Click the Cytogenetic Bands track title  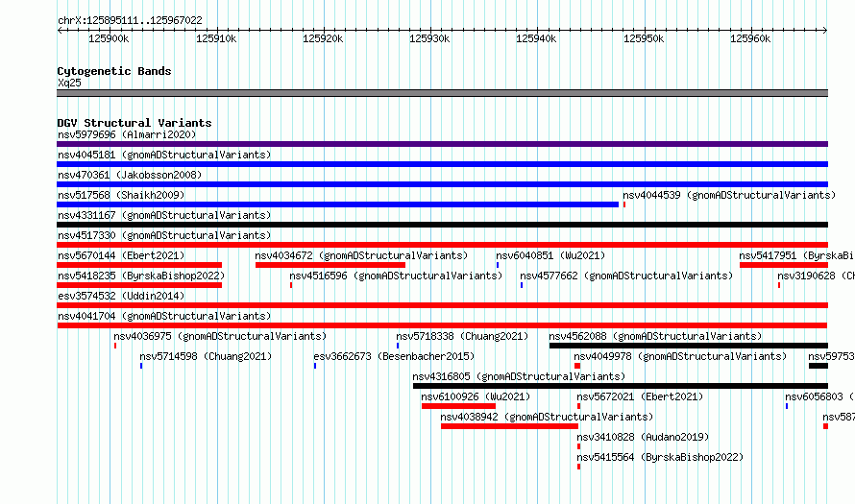(114, 71)
